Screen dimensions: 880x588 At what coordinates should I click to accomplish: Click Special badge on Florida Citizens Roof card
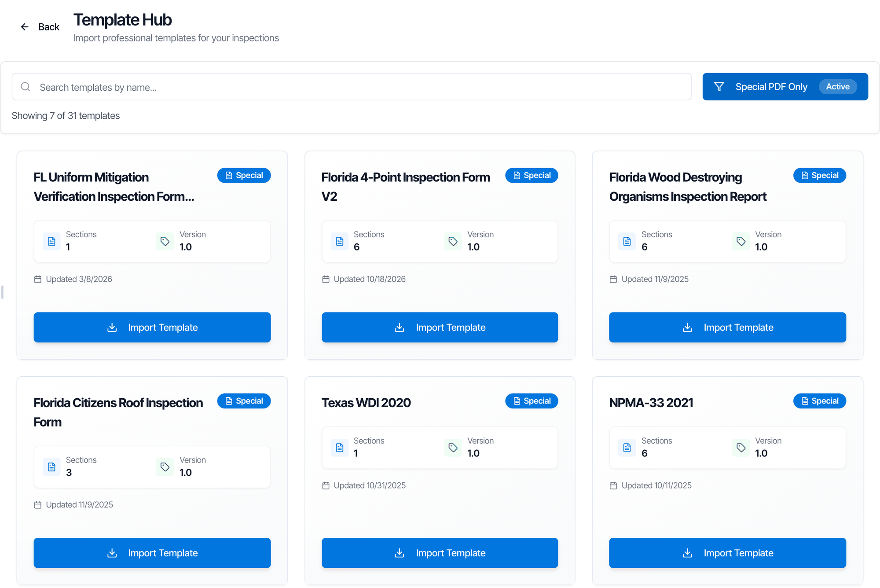[244, 401]
